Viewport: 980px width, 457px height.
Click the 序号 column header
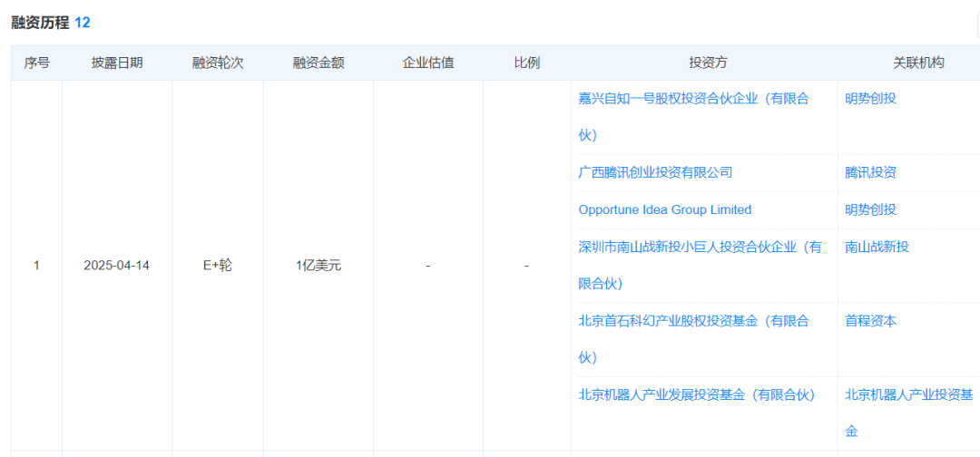pyautogui.click(x=37, y=63)
